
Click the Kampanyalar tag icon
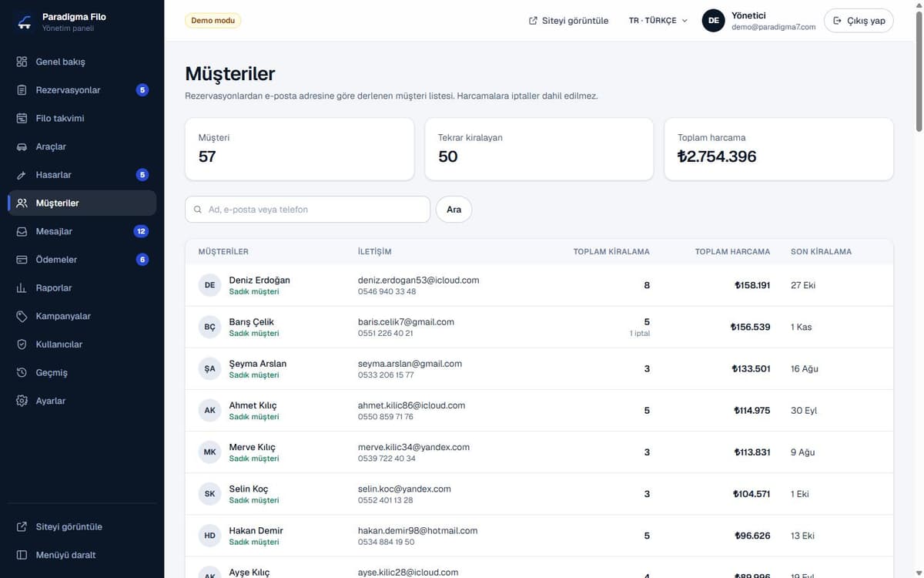[22, 316]
